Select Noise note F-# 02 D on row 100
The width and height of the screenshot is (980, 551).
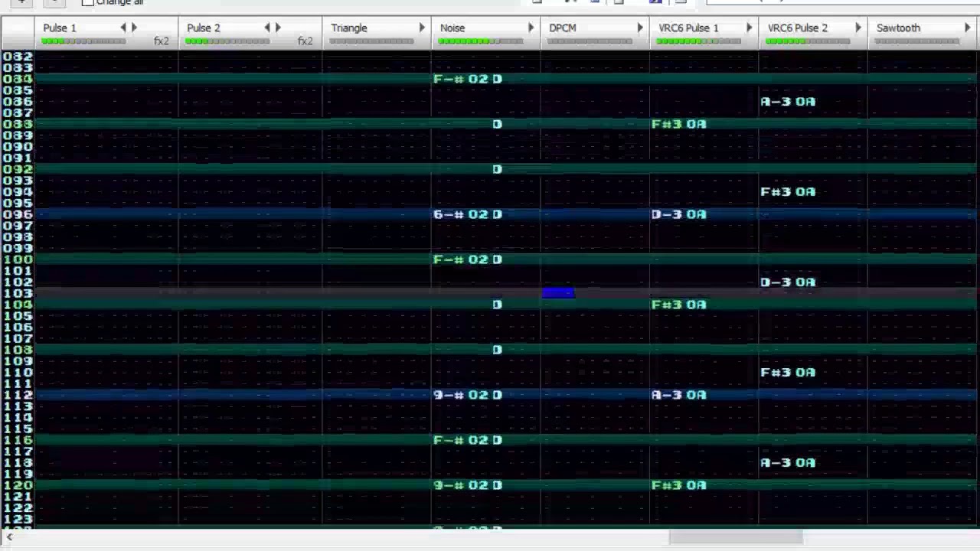(x=468, y=259)
